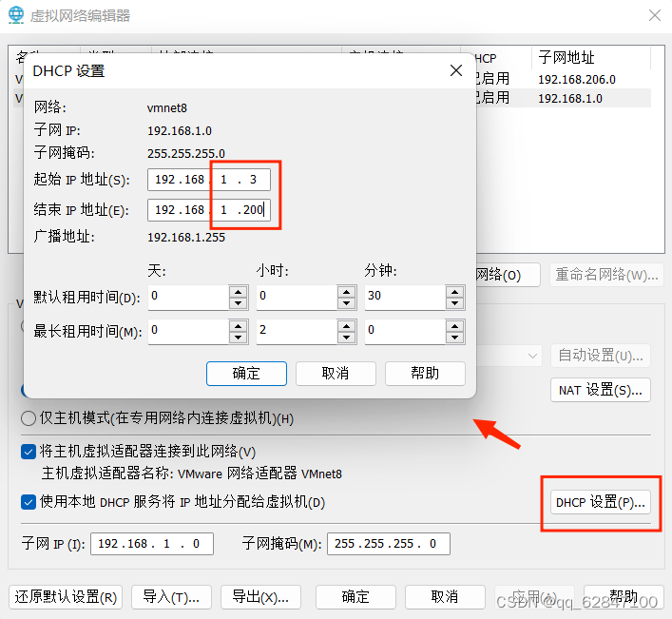672x619 pixels.
Task: Click main window 确定 button
Action: pyautogui.click(x=355, y=597)
